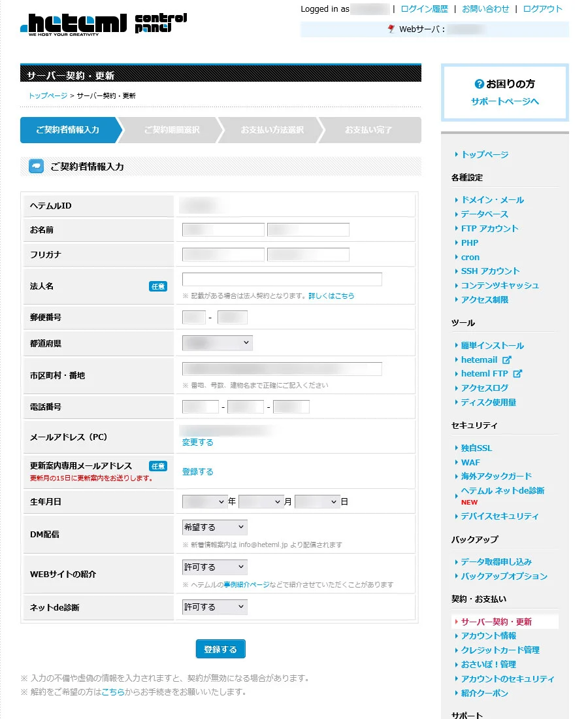Click the red flag icon beside Webサーバ
This screenshot has height=719, width=588.
click(x=391, y=29)
